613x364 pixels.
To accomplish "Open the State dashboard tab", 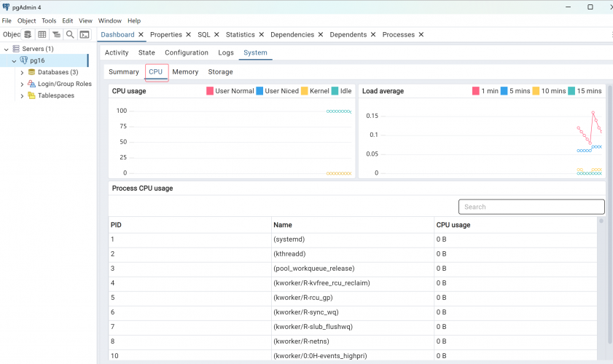I will tap(147, 52).
